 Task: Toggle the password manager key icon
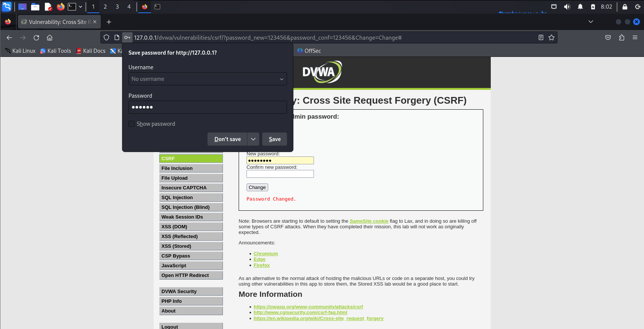coord(127,37)
